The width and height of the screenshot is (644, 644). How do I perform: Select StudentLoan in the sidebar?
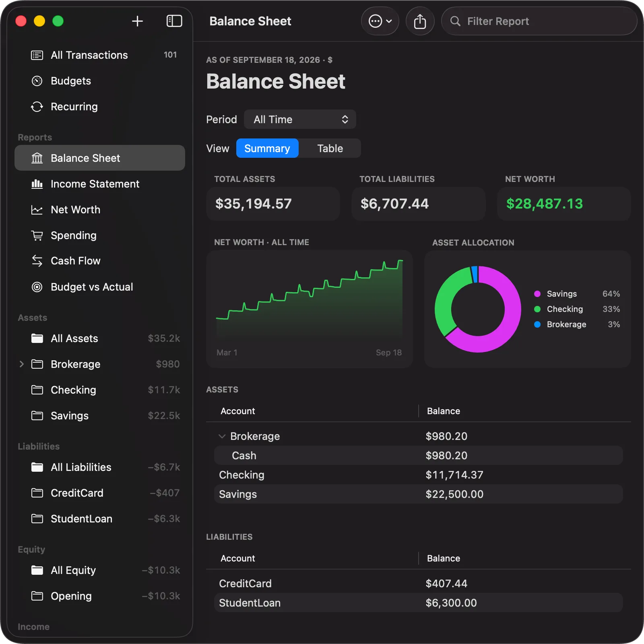[x=100, y=519]
